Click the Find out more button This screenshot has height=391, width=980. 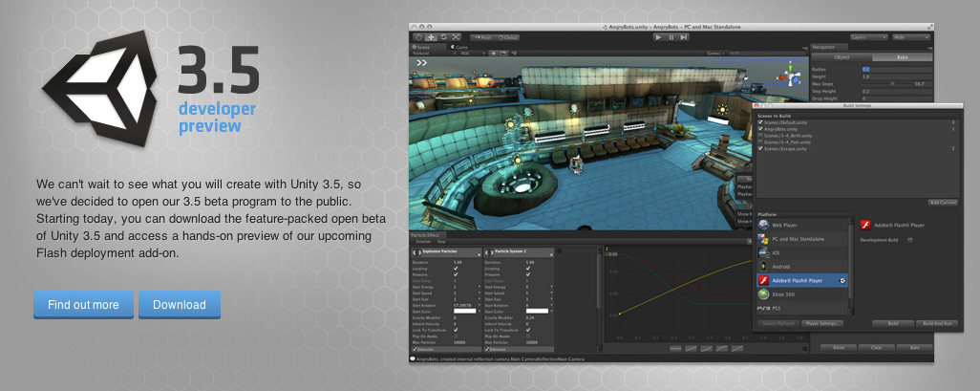(x=83, y=305)
